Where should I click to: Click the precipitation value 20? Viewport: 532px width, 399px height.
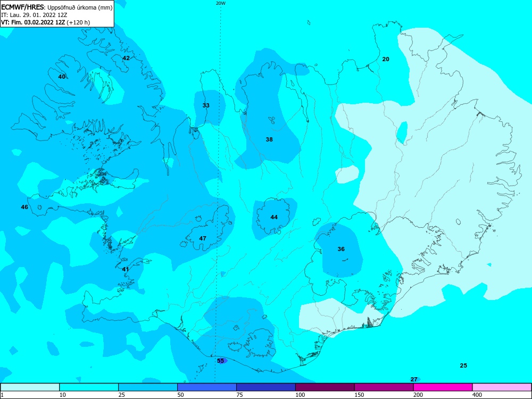386,59
